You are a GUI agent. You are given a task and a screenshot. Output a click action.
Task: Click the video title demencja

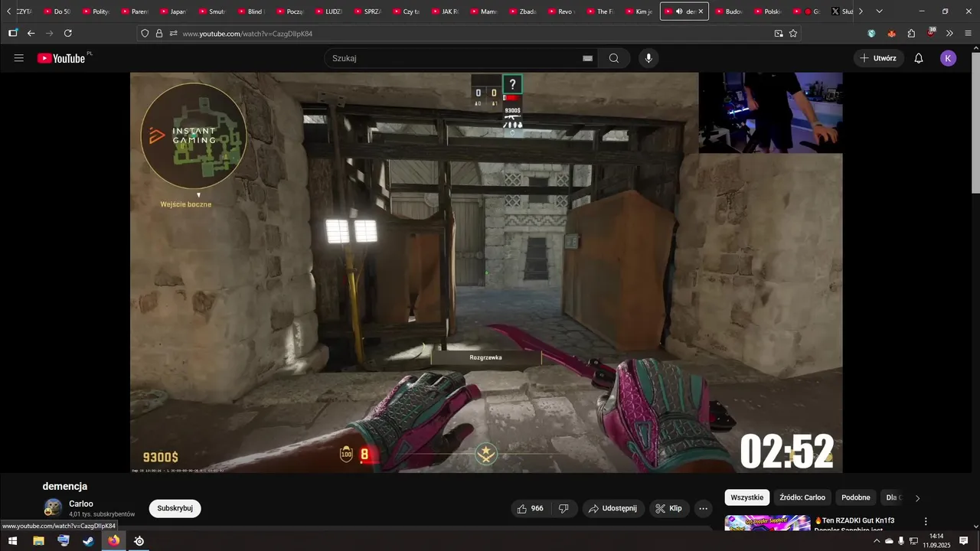tap(65, 486)
